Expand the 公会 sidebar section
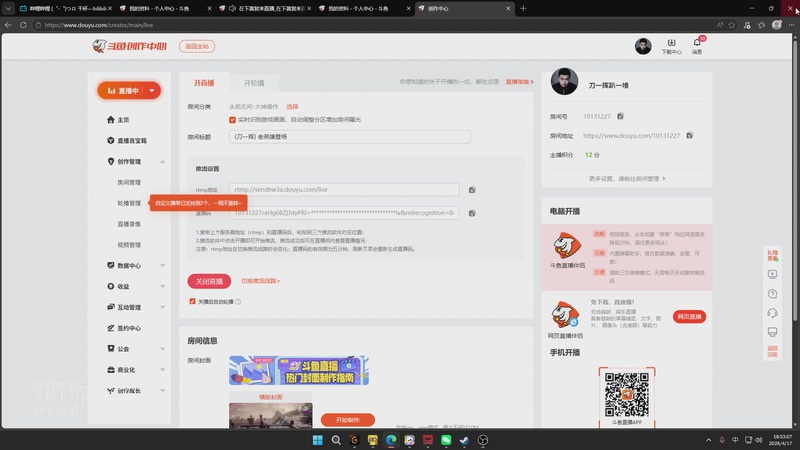Viewport: 800px width, 450px height. (x=162, y=349)
